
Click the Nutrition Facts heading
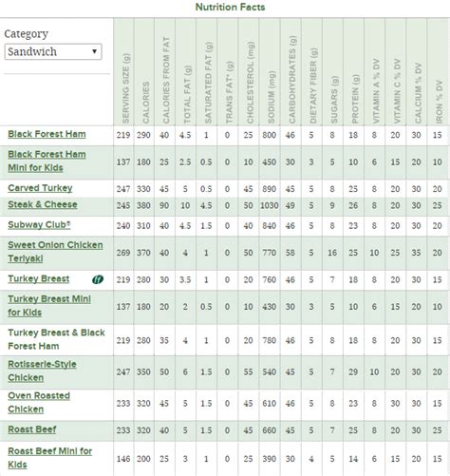230,7
